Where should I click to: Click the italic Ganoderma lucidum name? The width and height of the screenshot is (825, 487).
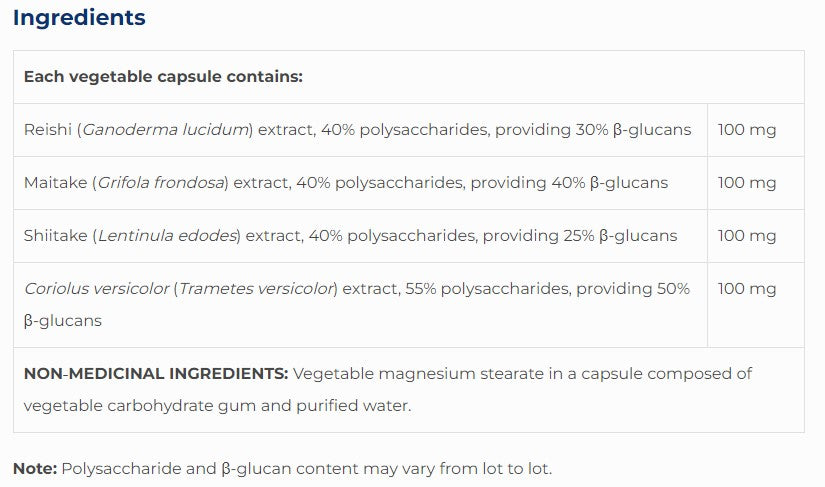coord(165,130)
